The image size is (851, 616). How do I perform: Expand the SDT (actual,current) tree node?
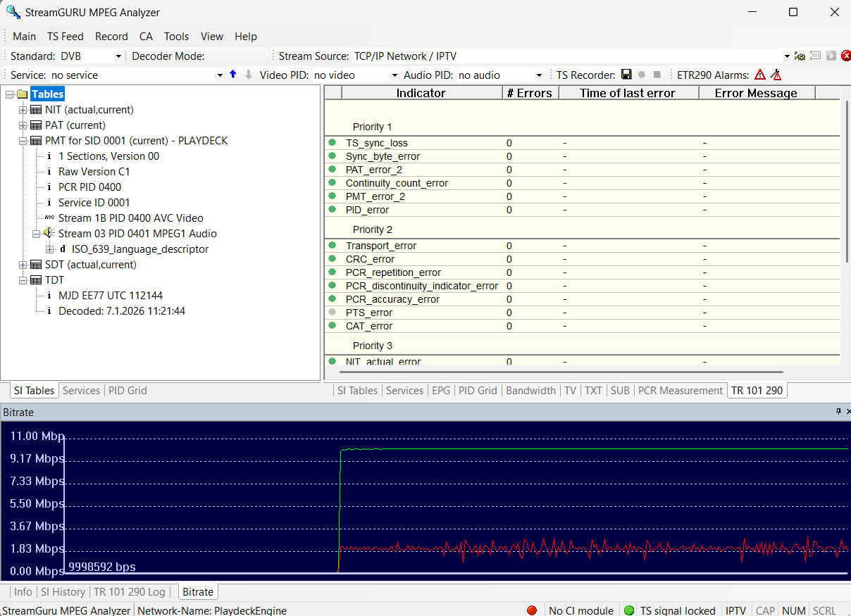coord(23,265)
